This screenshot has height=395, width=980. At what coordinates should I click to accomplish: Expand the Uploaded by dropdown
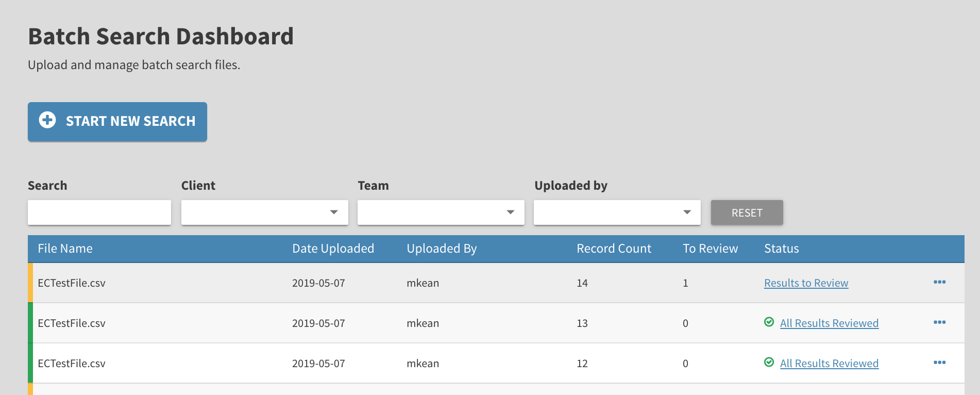click(x=617, y=212)
